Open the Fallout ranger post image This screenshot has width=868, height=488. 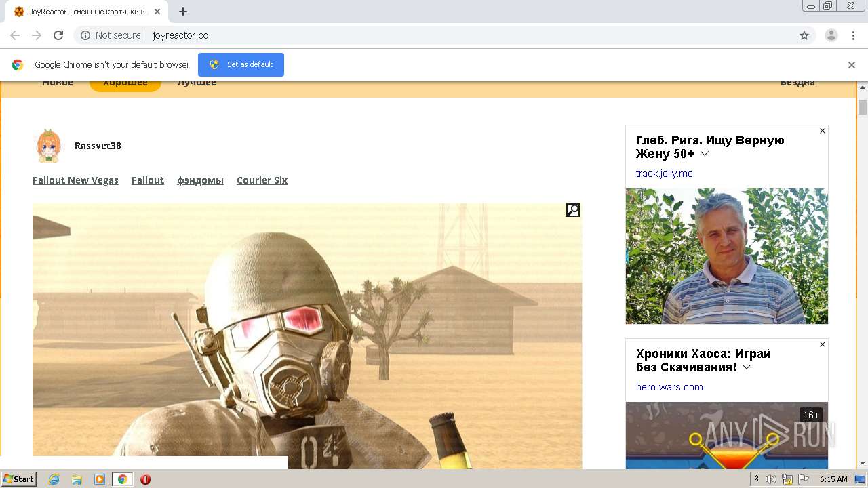(307, 336)
